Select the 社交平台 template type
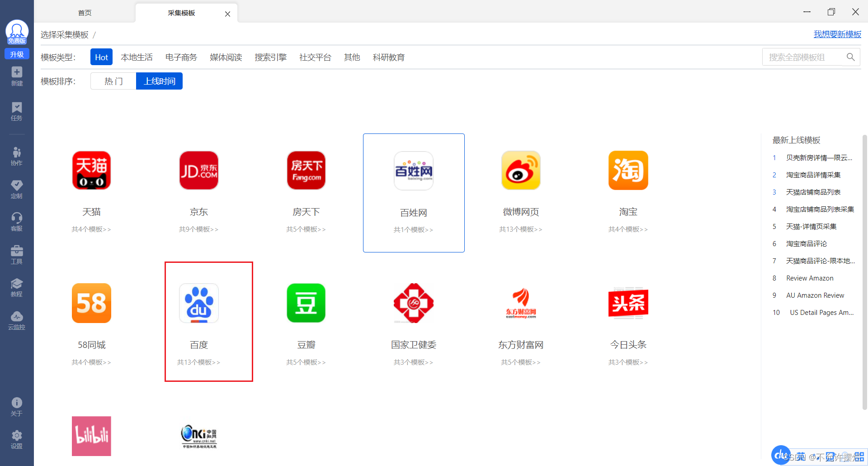Viewport: 868px width, 466px height. click(315, 57)
